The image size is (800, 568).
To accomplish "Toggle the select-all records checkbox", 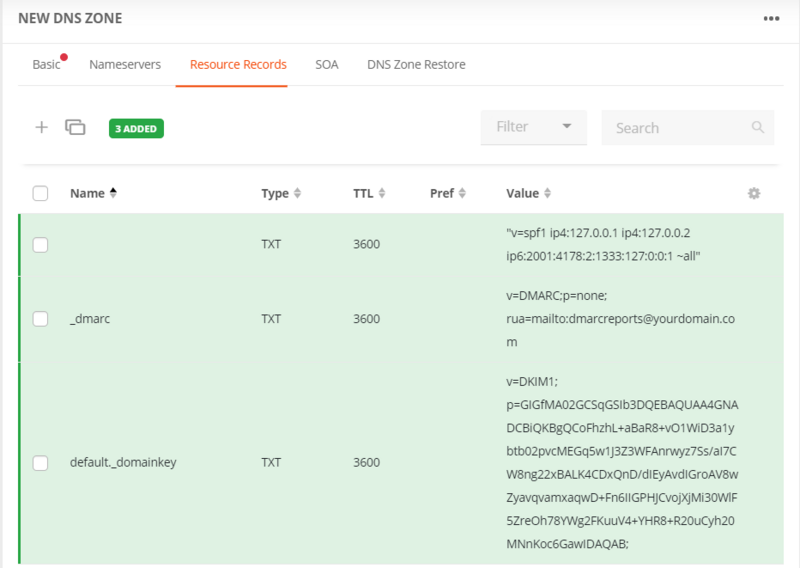I will [40, 193].
